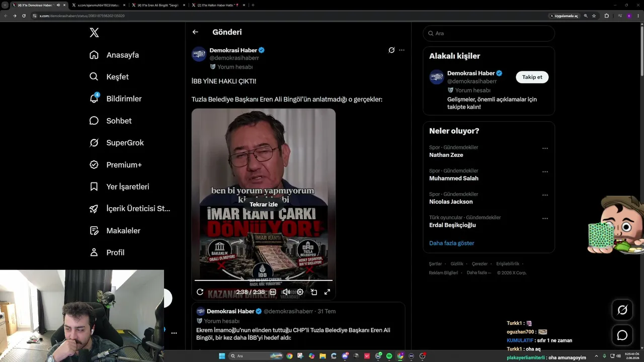Open İçerik Üreticisi studio rocket icon
Viewport: 644px width, 362px height.
94,209
